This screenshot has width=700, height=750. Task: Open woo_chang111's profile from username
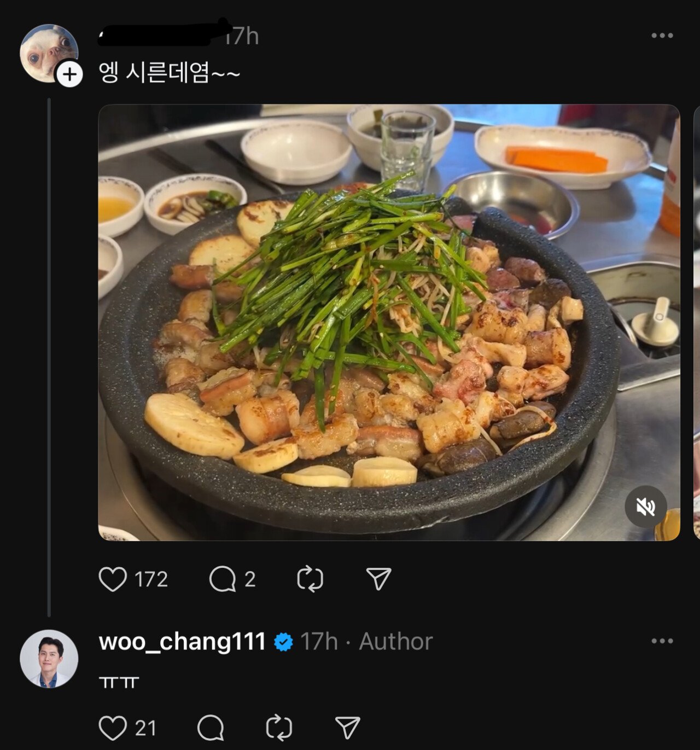pyautogui.click(x=182, y=641)
